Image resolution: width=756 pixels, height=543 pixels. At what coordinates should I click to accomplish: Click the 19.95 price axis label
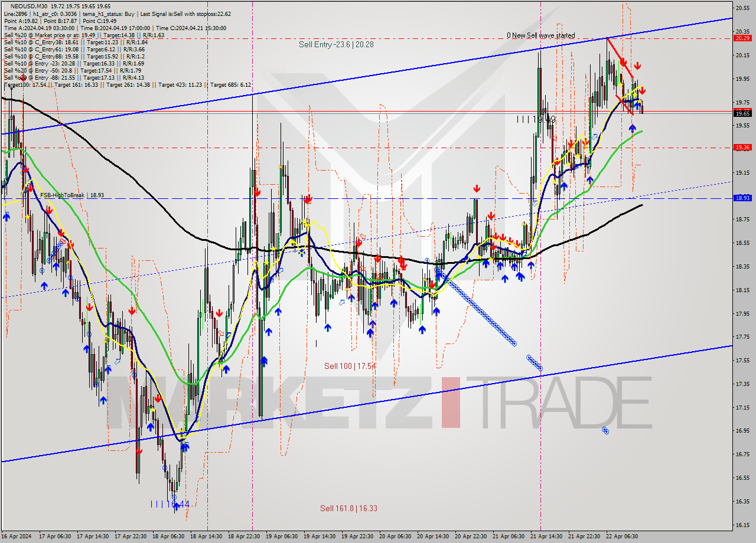click(x=742, y=78)
